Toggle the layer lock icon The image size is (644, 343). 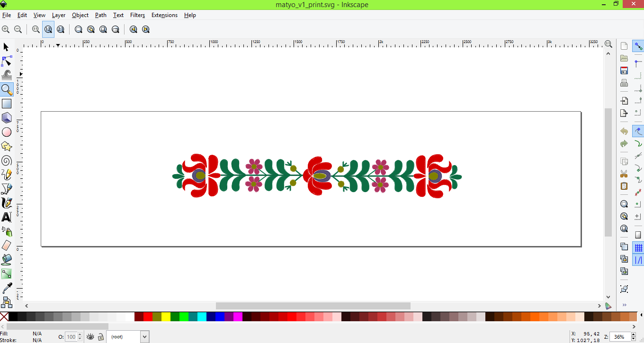[x=101, y=337]
